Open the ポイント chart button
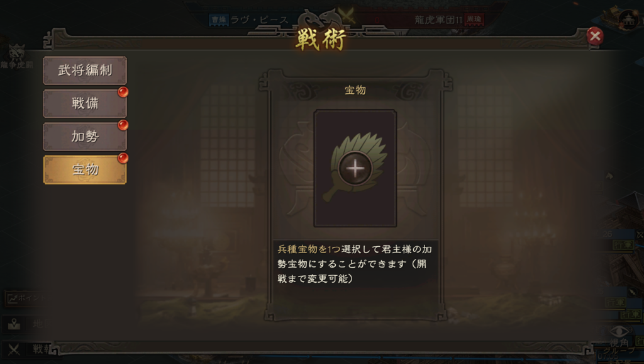 pyautogui.click(x=23, y=298)
